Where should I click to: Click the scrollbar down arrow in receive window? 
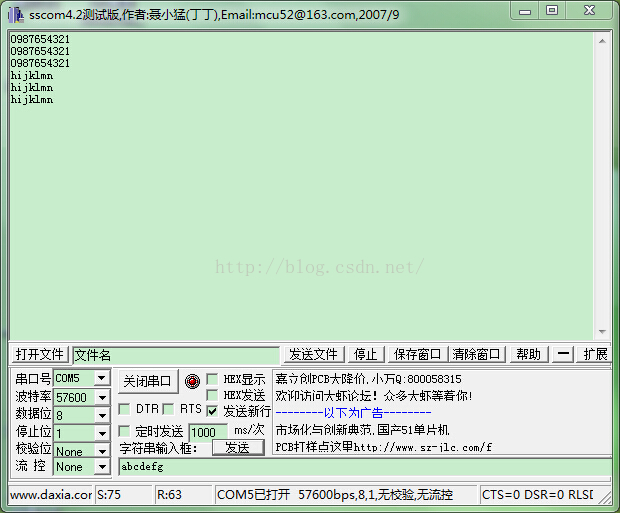pos(602,331)
